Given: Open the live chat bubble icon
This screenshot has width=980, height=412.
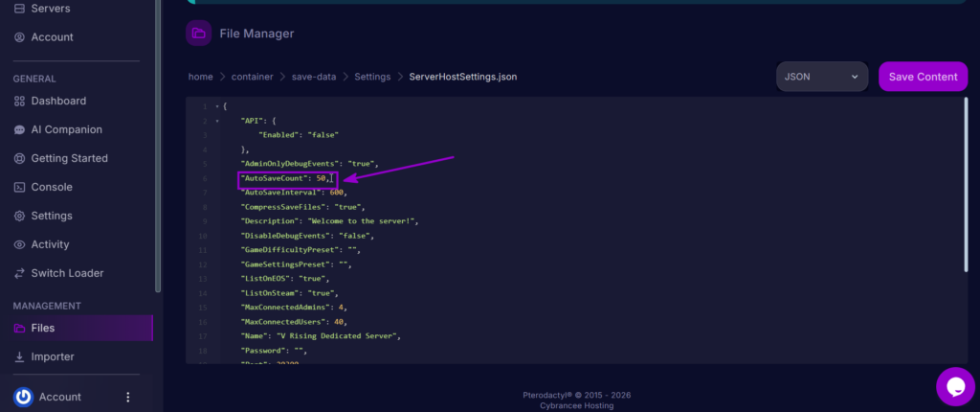Looking at the screenshot, I should coord(956,387).
